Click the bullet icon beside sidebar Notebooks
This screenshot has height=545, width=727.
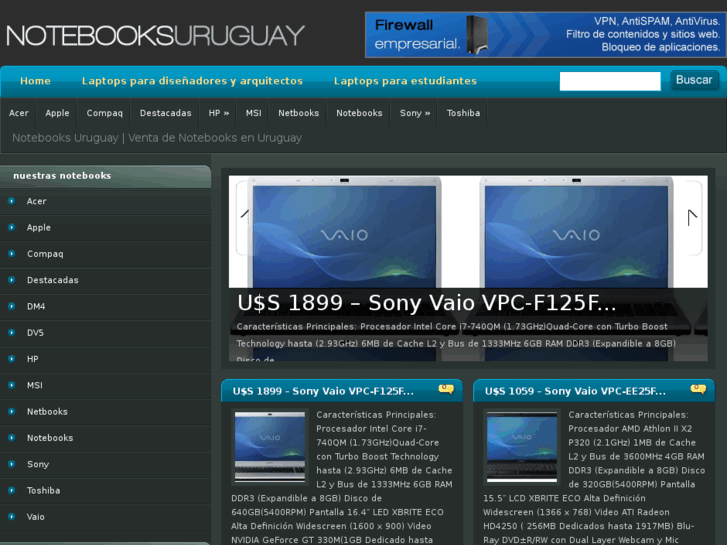(x=12, y=438)
